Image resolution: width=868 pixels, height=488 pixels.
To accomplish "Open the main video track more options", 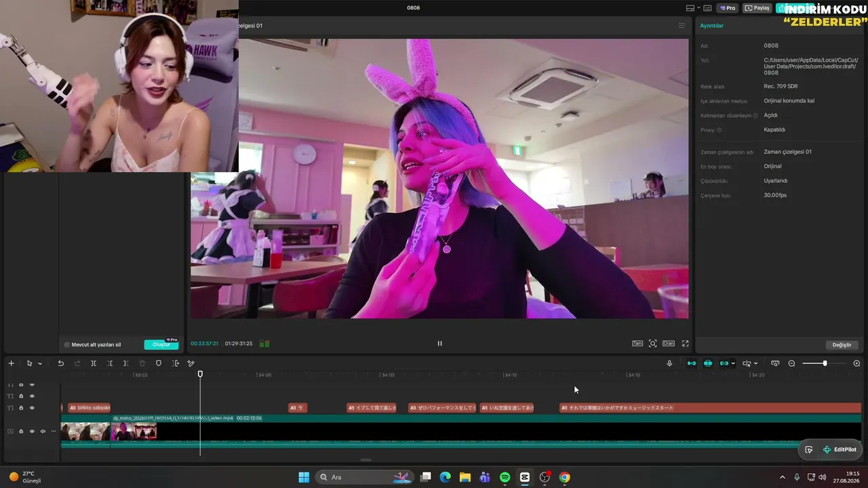I will [x=54, y=431].
